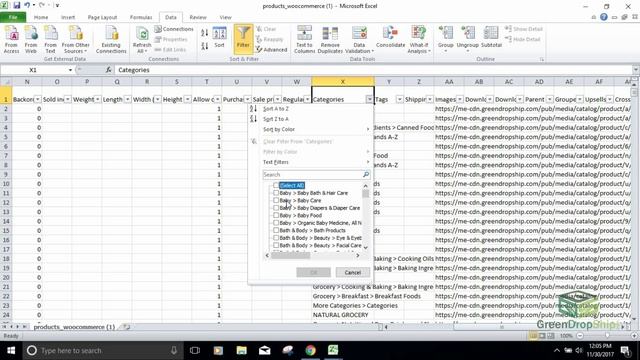
Task: Sort A to Z ribbon icon
Action: coord(204,33)
